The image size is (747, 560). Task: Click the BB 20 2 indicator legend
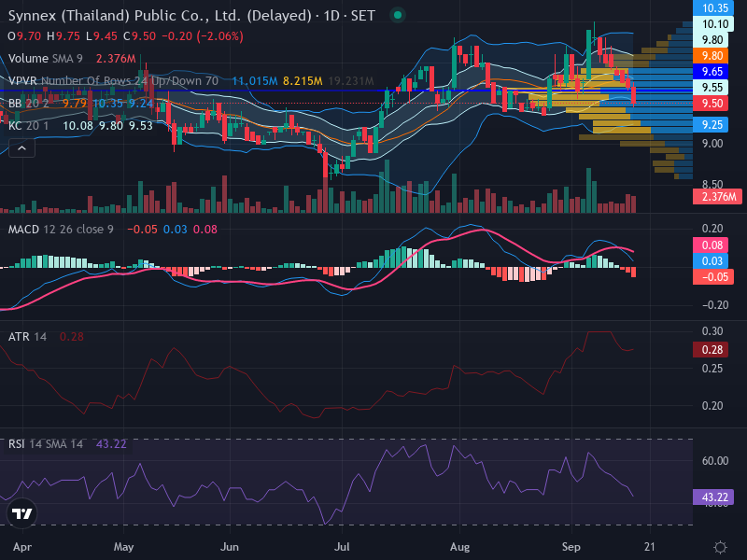click(28, 104)
